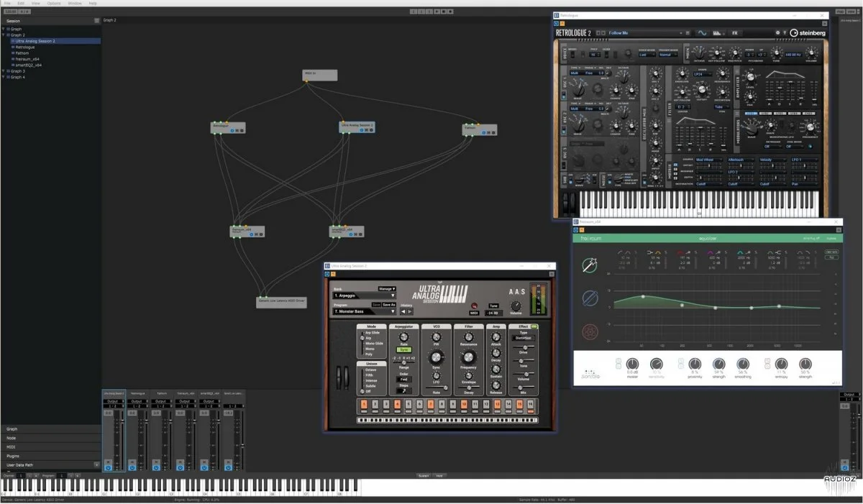
Task: Mute the Fathom mixer channel
Action: (x=156, y=462)
